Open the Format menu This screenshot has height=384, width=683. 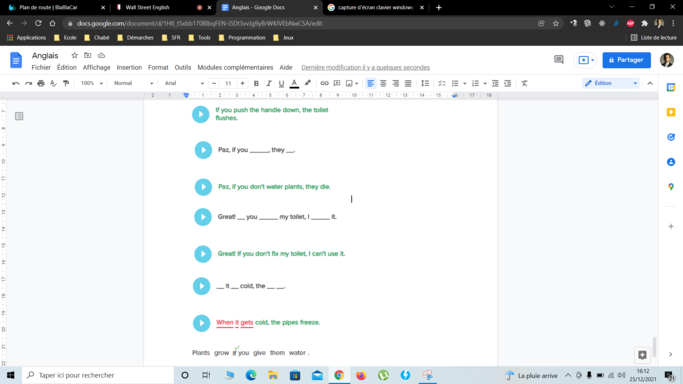pos(158,67)
